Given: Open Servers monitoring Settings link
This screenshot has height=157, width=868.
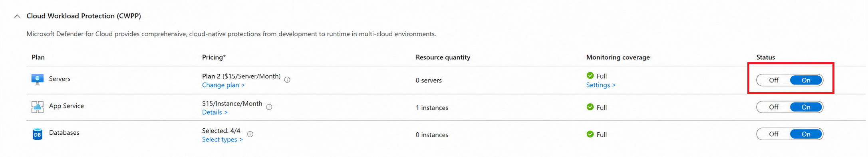Looking at the screenshot, I should 601,85.
